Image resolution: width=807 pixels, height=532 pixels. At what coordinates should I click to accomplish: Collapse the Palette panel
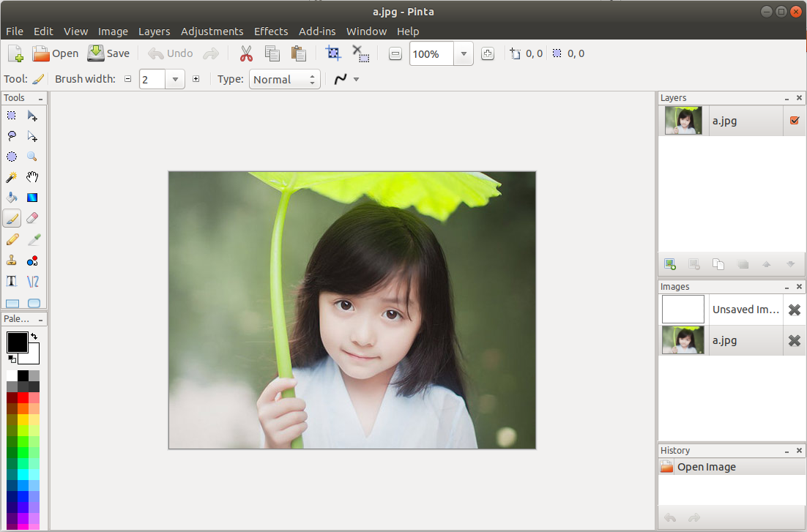(x=41, y=320)
